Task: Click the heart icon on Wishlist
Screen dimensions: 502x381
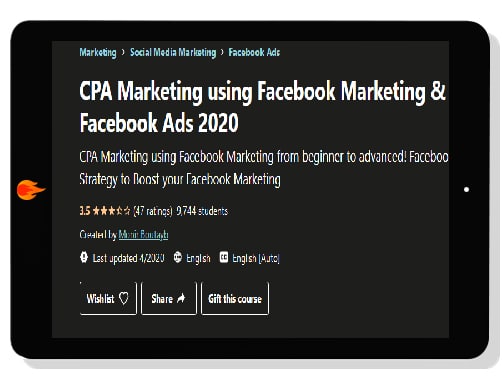Action: point(124,298)
